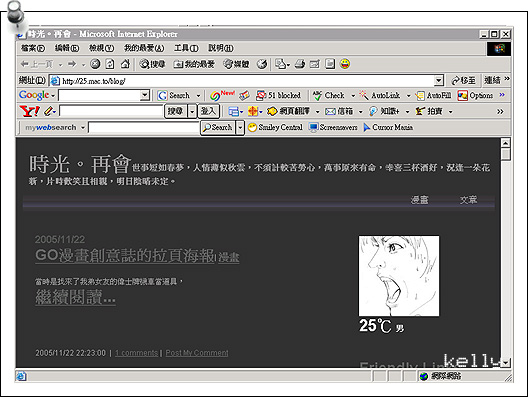Click the Yahoo! logo

coord(30,111)
